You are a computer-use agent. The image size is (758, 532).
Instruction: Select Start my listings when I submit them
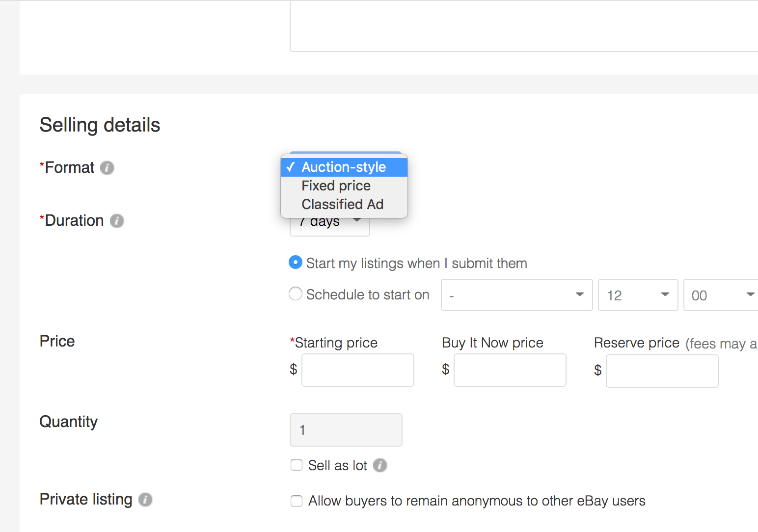pyautogui.click(x=295, y=263)
